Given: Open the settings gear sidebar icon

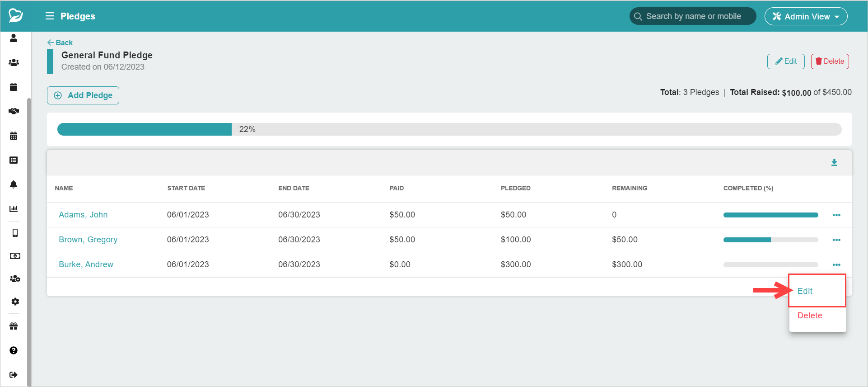Looking at the screenshot, I should point(15,302).
